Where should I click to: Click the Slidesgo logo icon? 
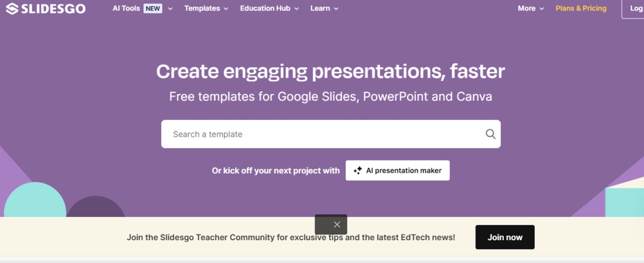click(x=12, y=8)
